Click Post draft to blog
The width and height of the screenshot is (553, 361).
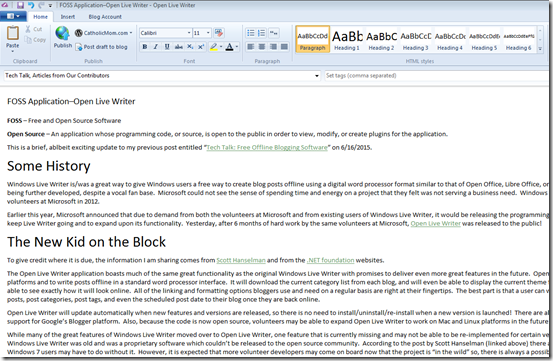(102, 47)
